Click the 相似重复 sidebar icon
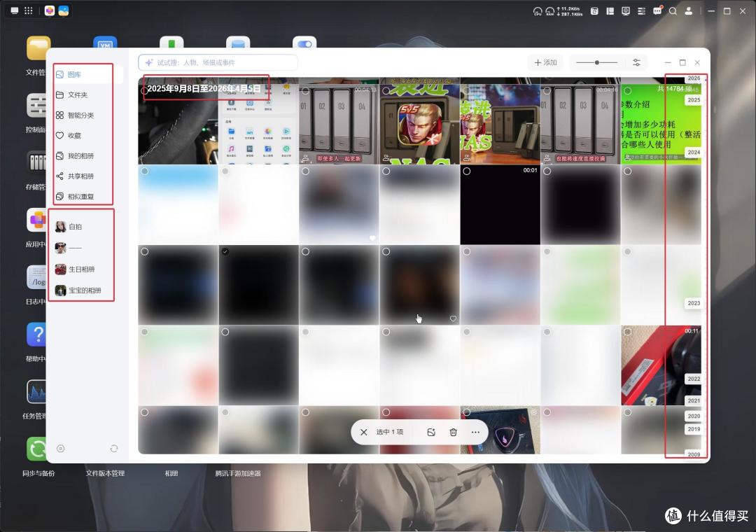This screenshot has height=532, width=756. point(59,196)
